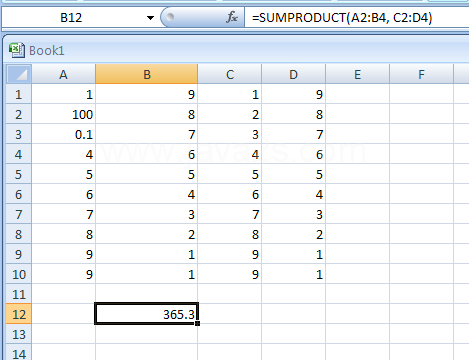This screenshot has width=469, height=360.
Task: Select row 5 header
Action: (x=19, y=174)
